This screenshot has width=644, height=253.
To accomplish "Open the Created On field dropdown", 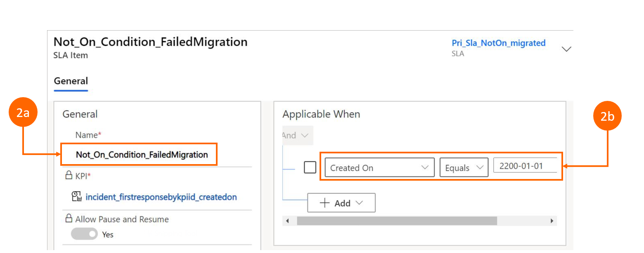I will point(379,168).
